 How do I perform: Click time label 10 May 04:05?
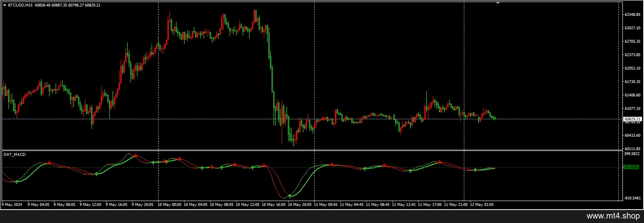pos(196,205)
